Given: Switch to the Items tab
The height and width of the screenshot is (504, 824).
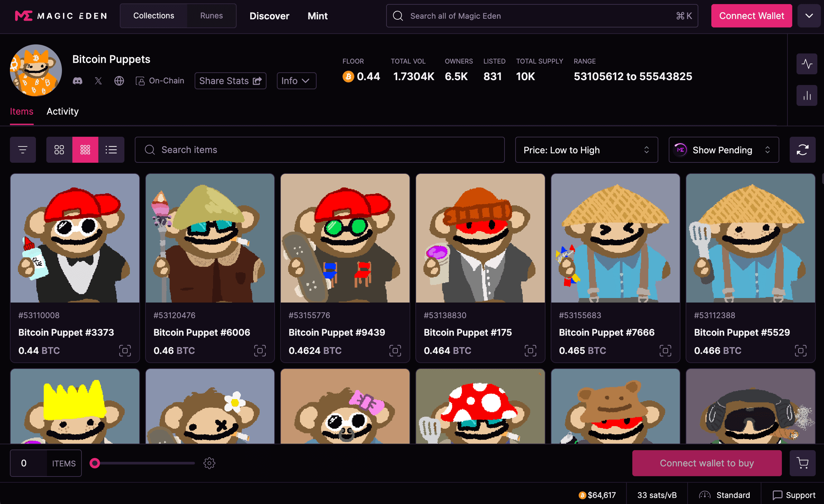Looking at the screenshot, I should [x=22, y=111].
